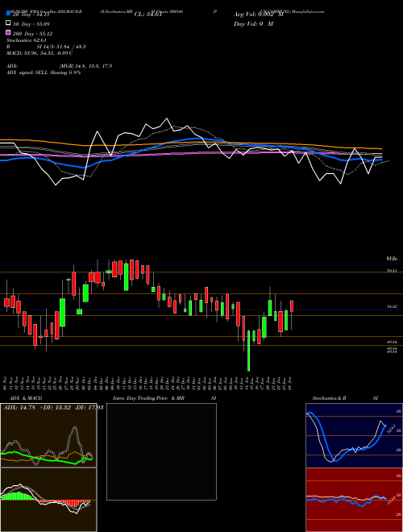Click the tall green candle with the longest lower wick

coord(249,351)
